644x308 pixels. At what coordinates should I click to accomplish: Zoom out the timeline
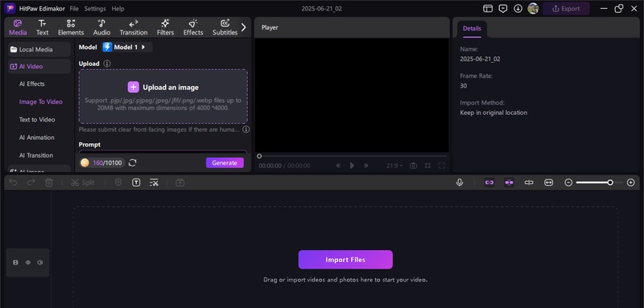(568, 183)
